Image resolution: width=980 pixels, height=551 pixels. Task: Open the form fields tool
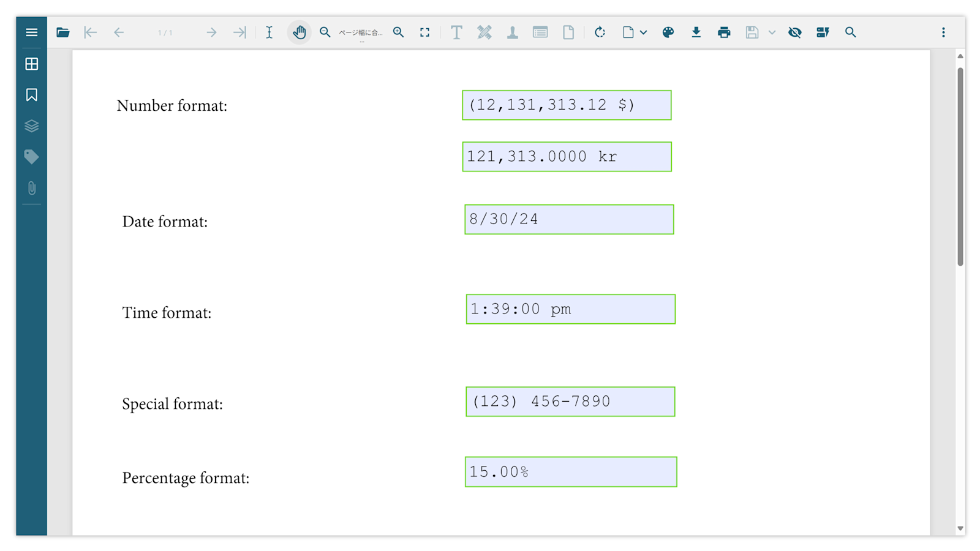pyautogui.click(x=540, y=32)
